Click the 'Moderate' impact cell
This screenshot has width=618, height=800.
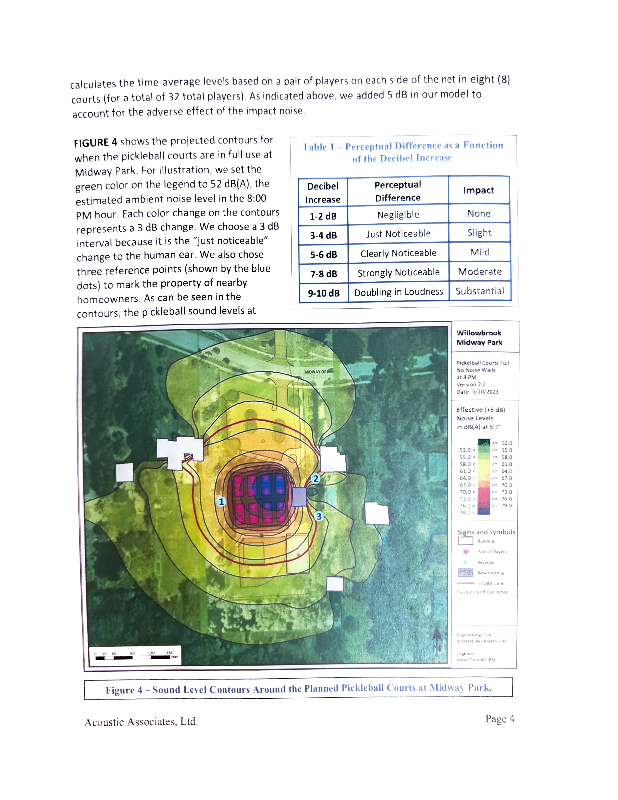point(480,271)
